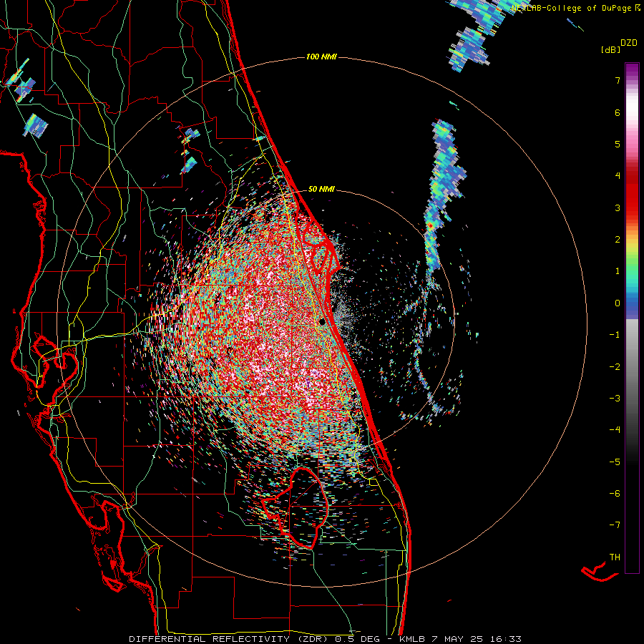Image resolution: width=644 pixels, height=644 pixels.
Task: Click the 0 value on color scale
Action: pos(618,303)
